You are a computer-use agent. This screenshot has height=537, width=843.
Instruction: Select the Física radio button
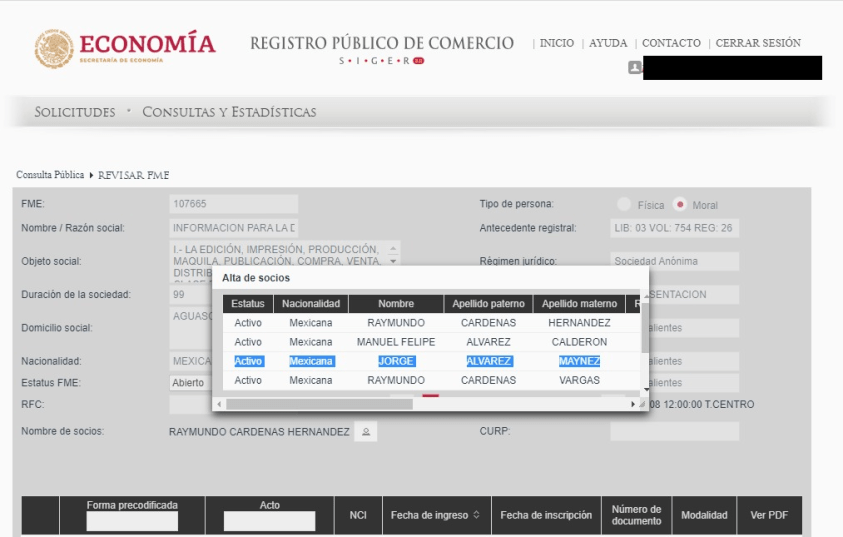pyautogui.click(x=624, y=205)
